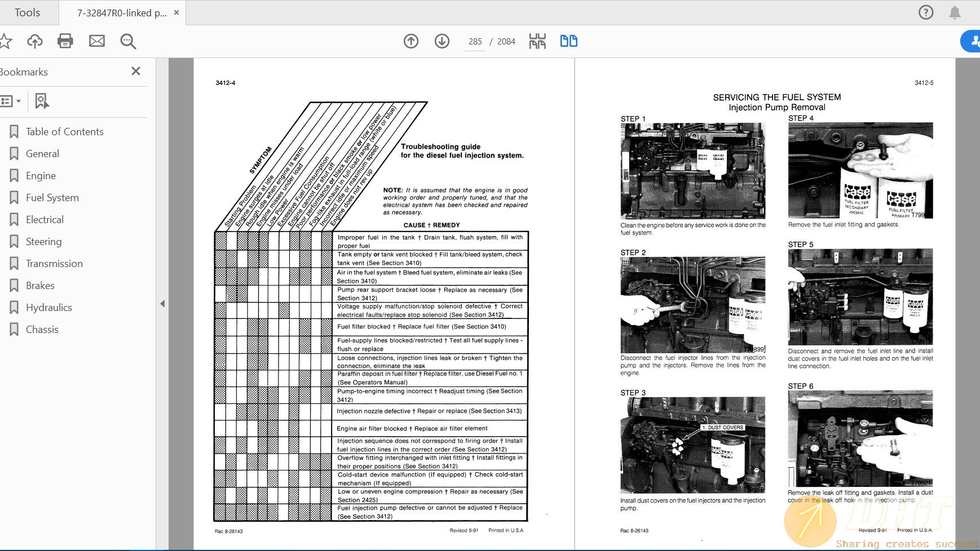Collapse the bookmarks pane with arrow
Viewport: 980px width, 551px height.
click(x=162, y=304)
